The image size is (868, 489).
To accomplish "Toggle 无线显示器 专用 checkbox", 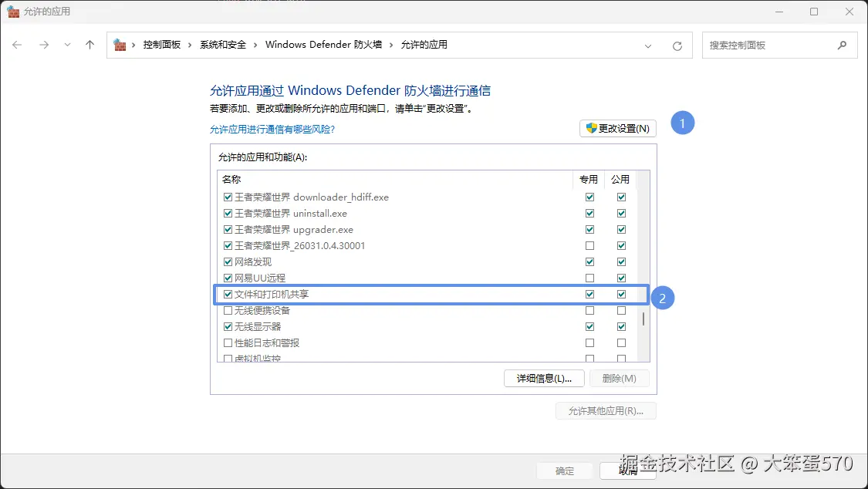I will tap(589, 326).
